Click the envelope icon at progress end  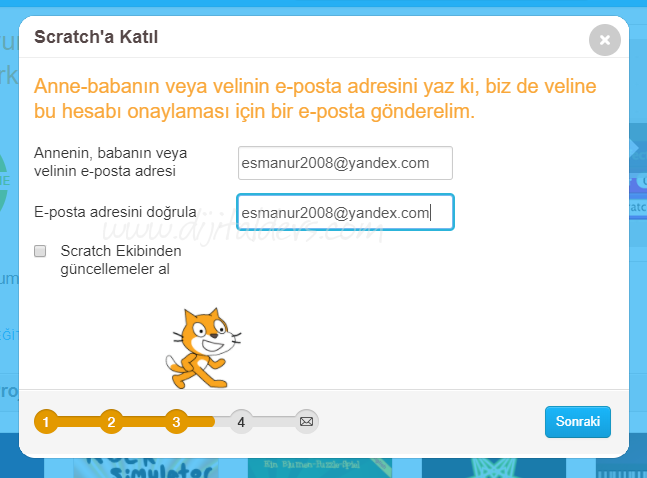(x=306, y=421)
